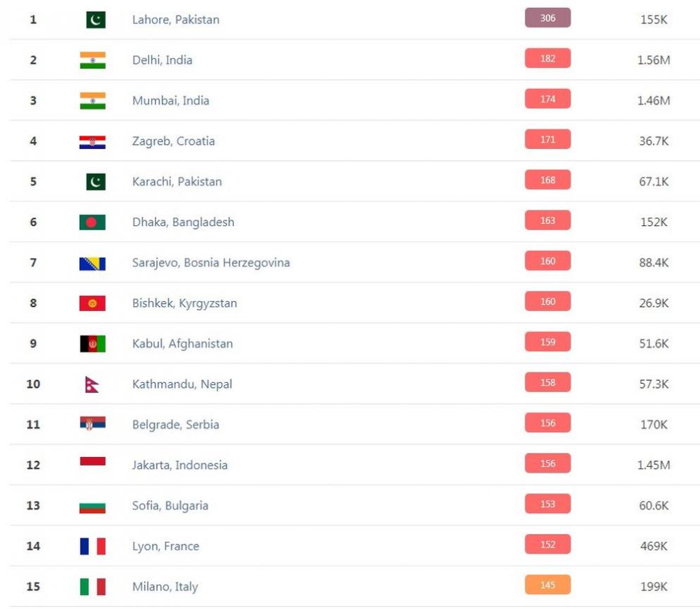Click the Italy flag beside Milano
The height and width of the screenshot is (609, 700).
tap(93, 587)
